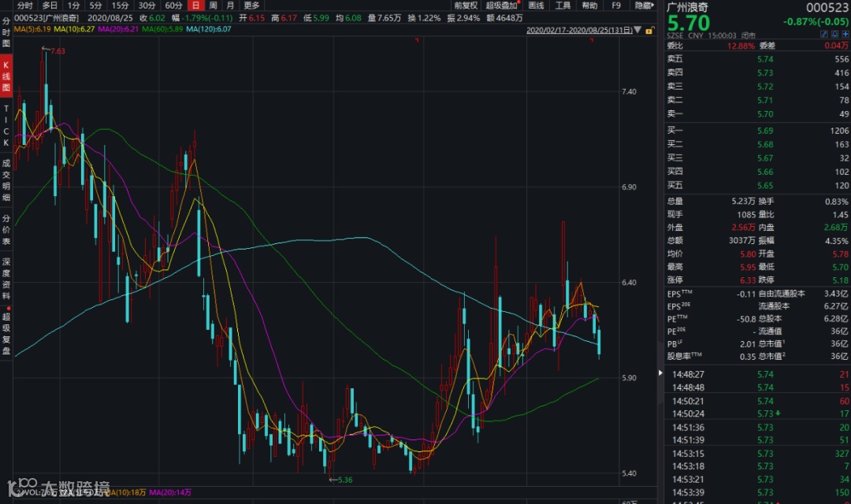This screenshot has height=504, width=851.
Task: Click the 卖五 price 5.74 row
Action: click(758, 59)
